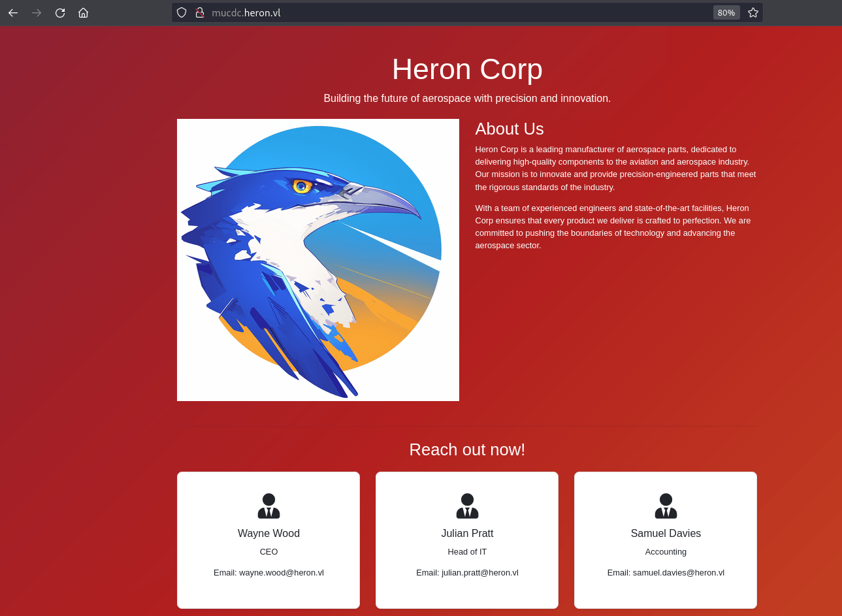Viewport: 842px width, 616px height.
Task: Click the Heron Corp page title
Action: coord(467,69)
